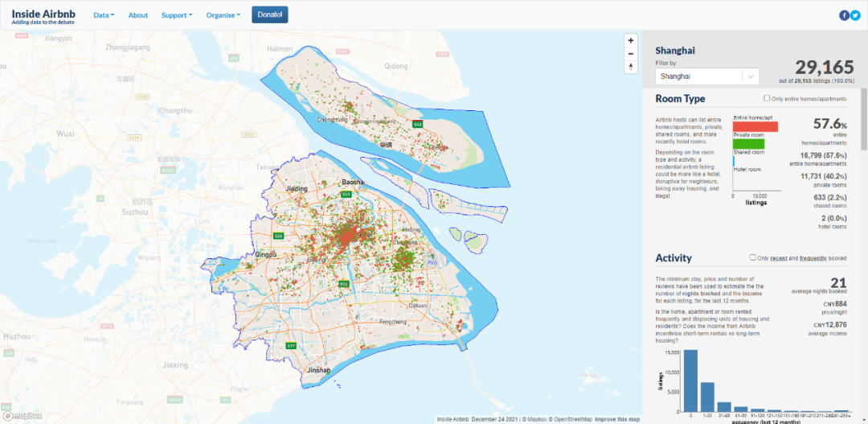Click the S32 road shield on map
This screenshot has height=424, width=868.
344,284
